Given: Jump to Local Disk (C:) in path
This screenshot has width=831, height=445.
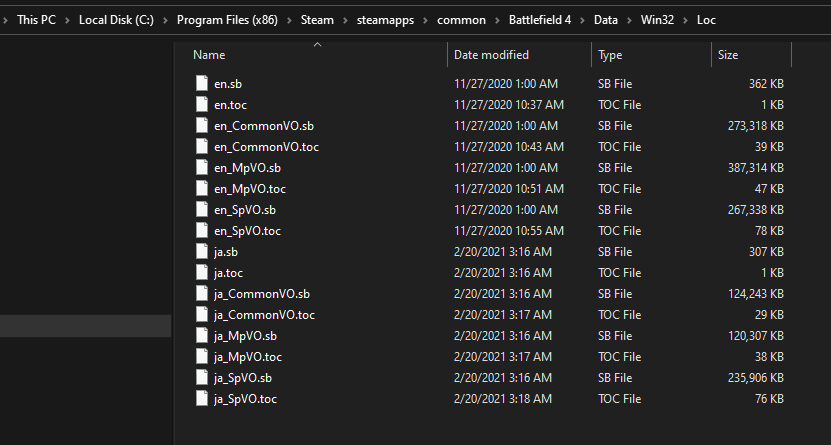Looking at the screenshot, I should point(116,19).
